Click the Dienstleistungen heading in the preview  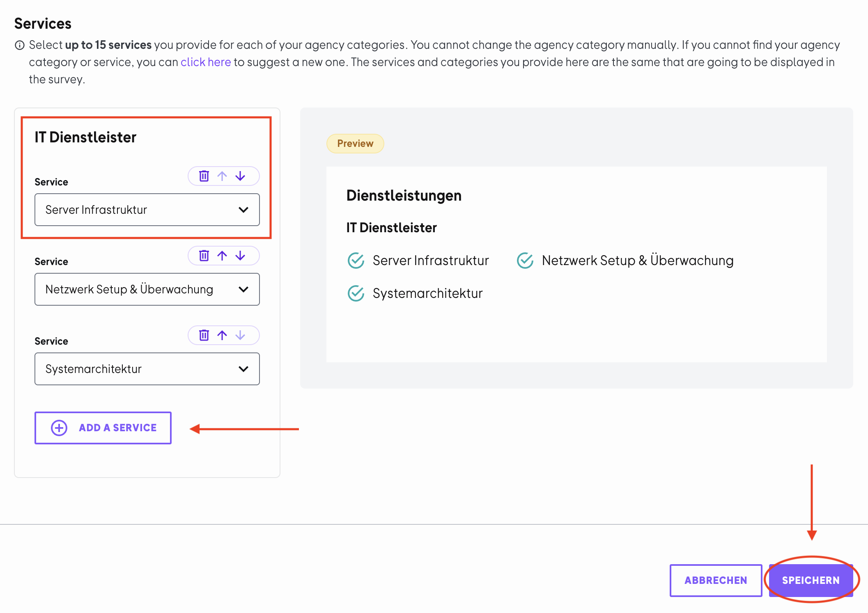click(x=404, y=196)
